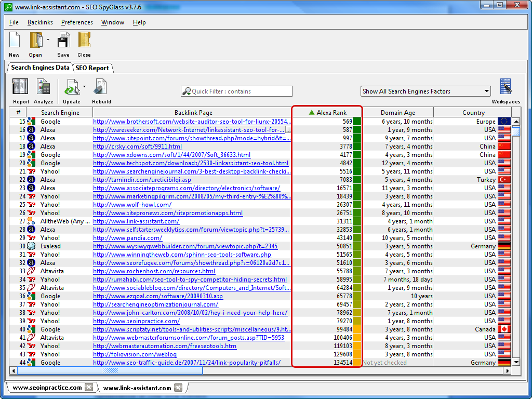Screen dimensions: 532x399
Task: Open the www.link-assistant.com/ backlink in row 27
Action: pyautogui.click(x=136, y=221)
